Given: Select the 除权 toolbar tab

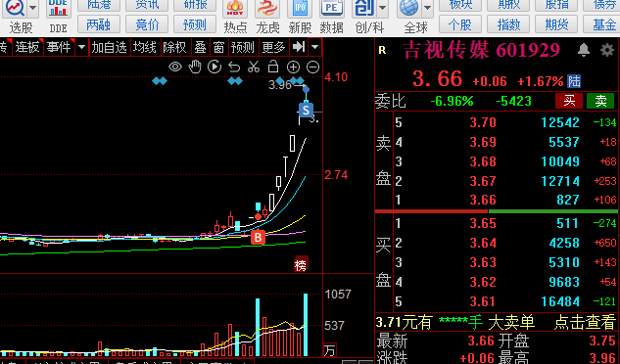Looking at the screenshot, I should [x=174, y=47].
